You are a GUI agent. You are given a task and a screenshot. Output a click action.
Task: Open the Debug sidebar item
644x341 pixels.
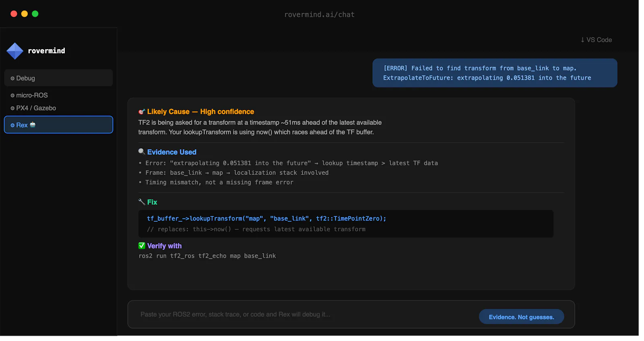(x=58, y=78)
